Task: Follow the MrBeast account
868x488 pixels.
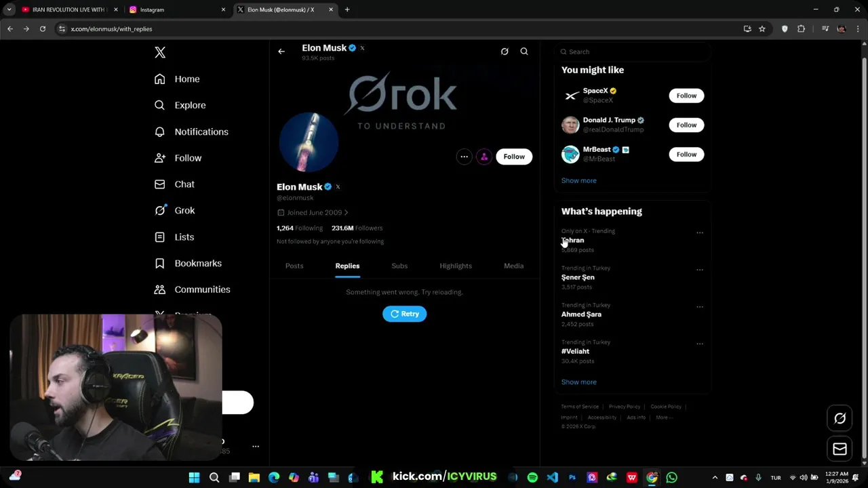Action: pos(686,155)
